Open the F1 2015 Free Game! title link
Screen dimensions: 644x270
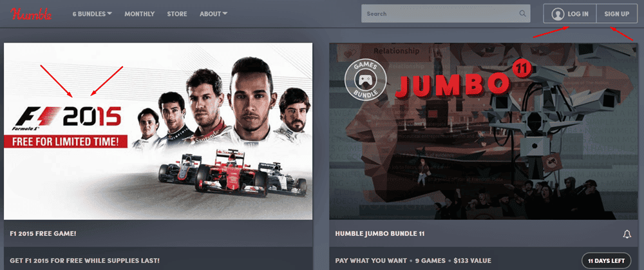(x=48, y=233)
